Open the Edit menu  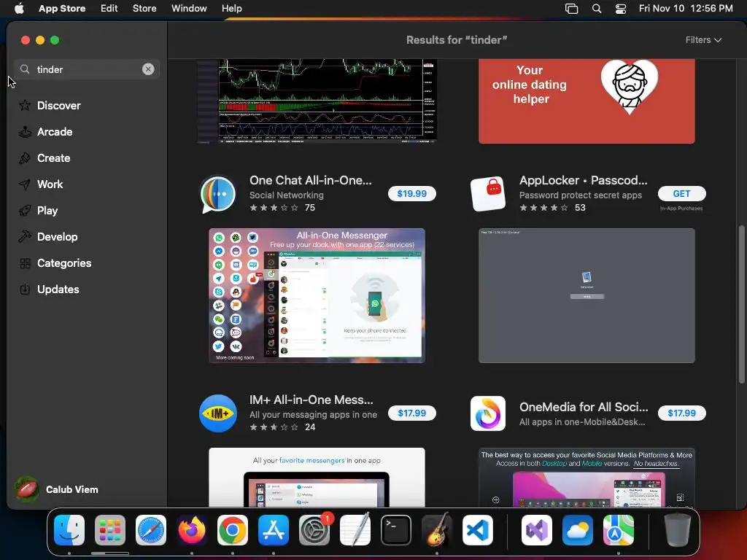click(x=109, y=9)
